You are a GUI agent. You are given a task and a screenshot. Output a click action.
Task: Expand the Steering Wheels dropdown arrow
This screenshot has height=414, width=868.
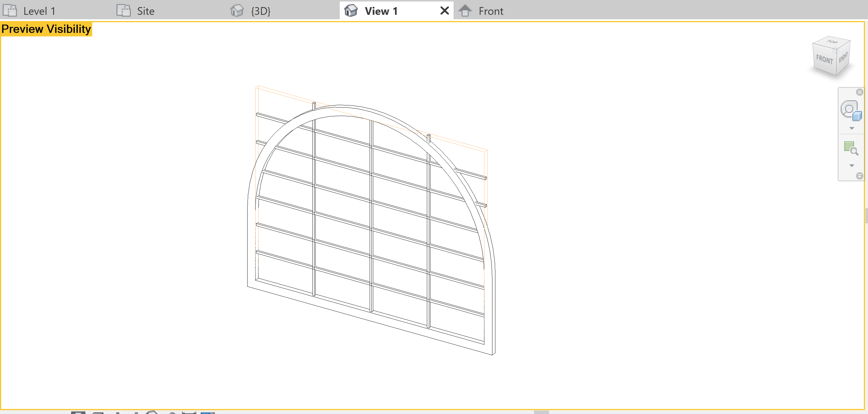(x=852, y=128)
